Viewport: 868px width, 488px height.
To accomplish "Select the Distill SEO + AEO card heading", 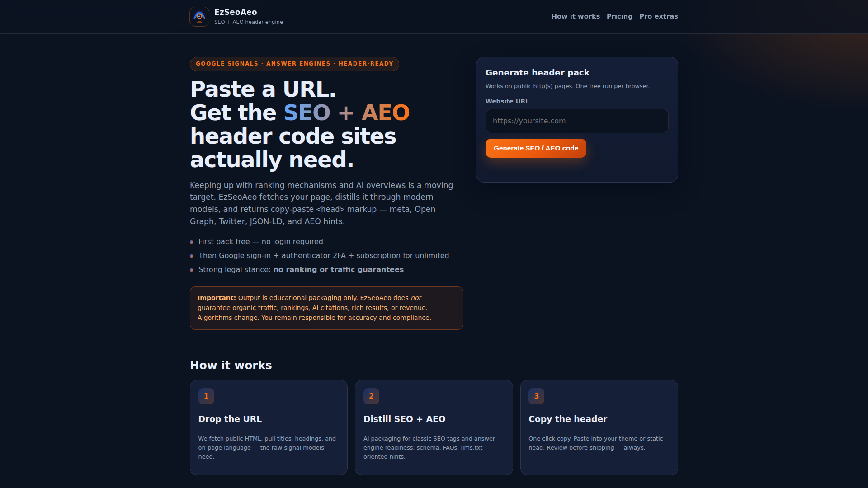I will (405, 419).
